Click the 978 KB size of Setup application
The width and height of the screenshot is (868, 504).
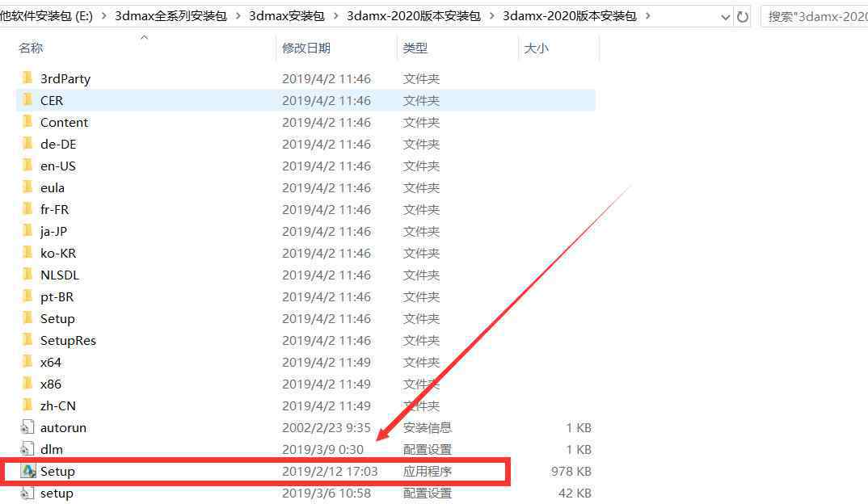(571, 472)
